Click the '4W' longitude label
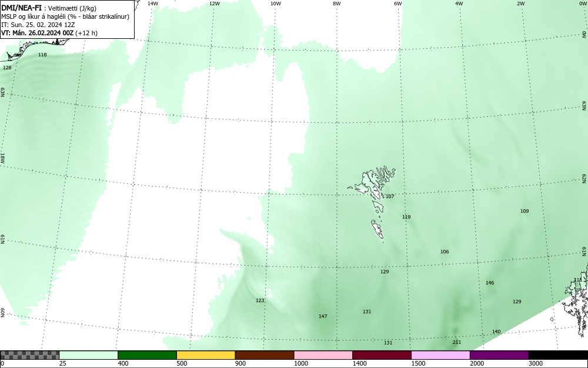 click(459, 4)
